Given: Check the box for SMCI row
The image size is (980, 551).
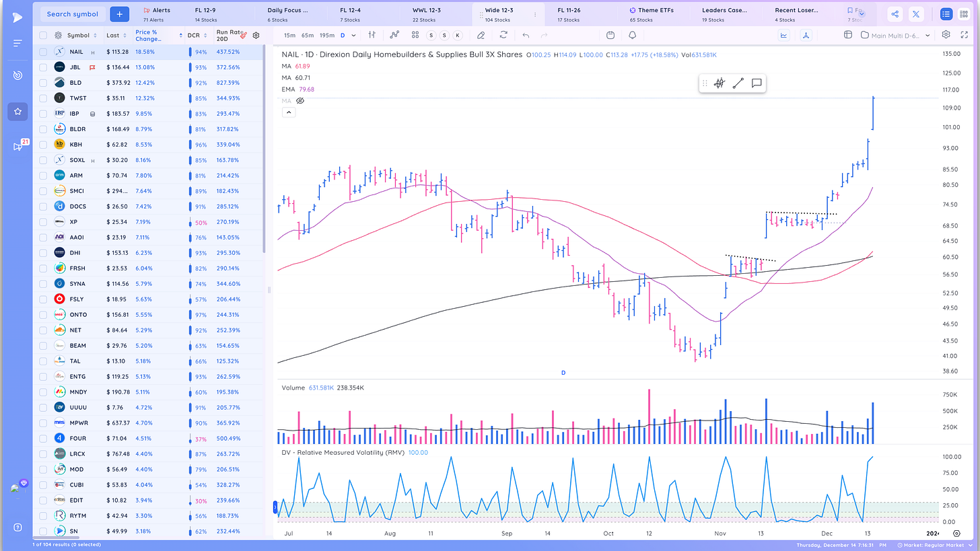Looking at the screenshot, I should click(43, 191).
